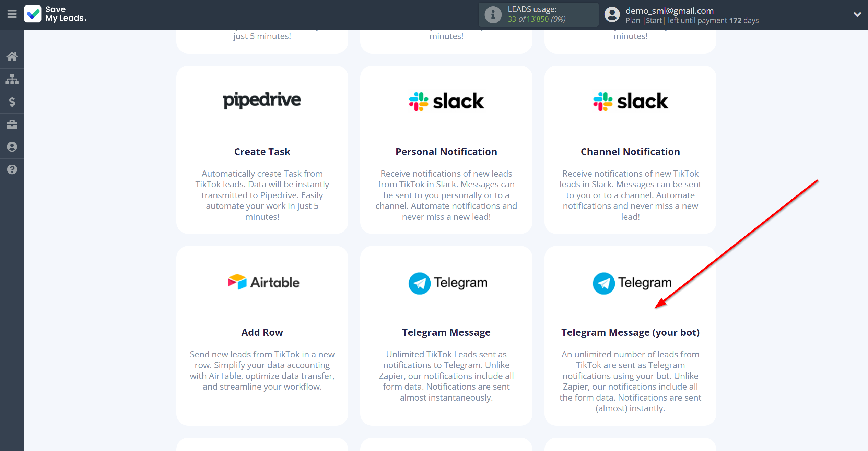Viewport: 868px width, 451px height.
Task: Open the help question mark icon
Action: 12,169
